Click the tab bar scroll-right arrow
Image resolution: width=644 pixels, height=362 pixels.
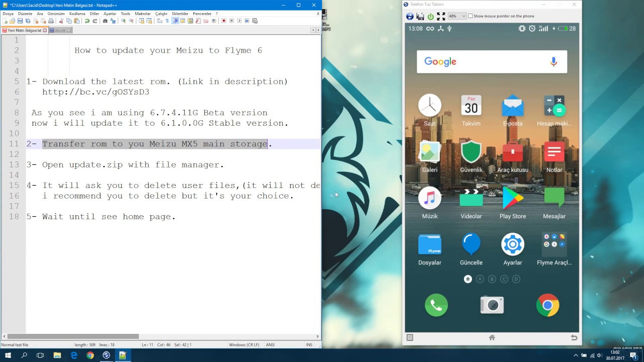[317, 30]
